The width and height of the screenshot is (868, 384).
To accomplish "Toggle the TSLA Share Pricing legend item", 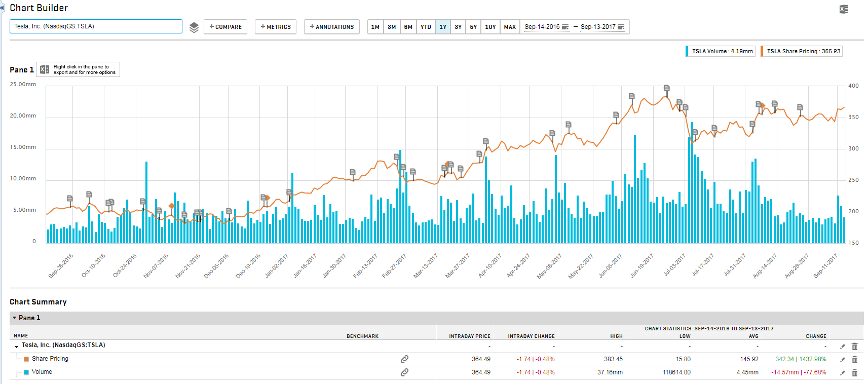I will point(802,51).
